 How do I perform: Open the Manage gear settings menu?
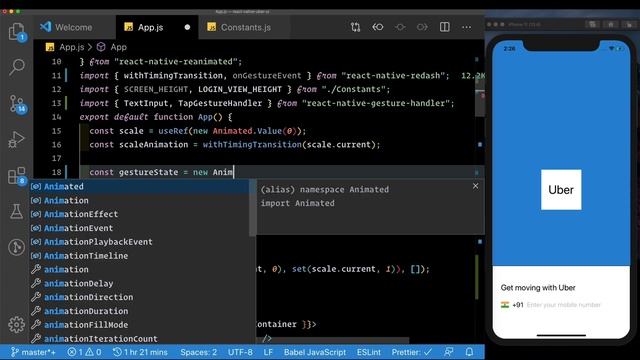pyautogui.click(x=17, y=324)
